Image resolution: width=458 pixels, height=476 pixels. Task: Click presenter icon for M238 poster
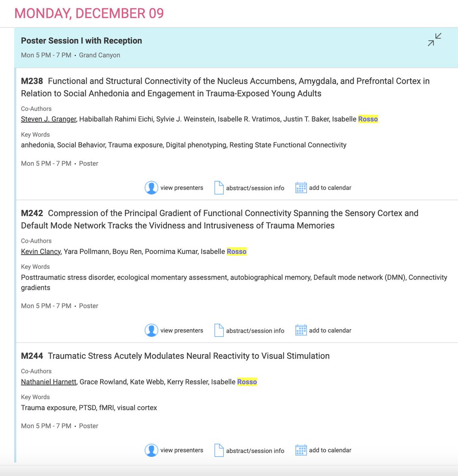pyautogui.click(x=151, y=188)
